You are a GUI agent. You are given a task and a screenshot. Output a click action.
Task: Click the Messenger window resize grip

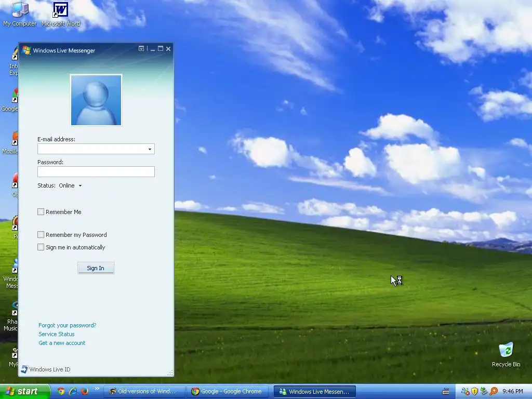[x=170, y=373]
